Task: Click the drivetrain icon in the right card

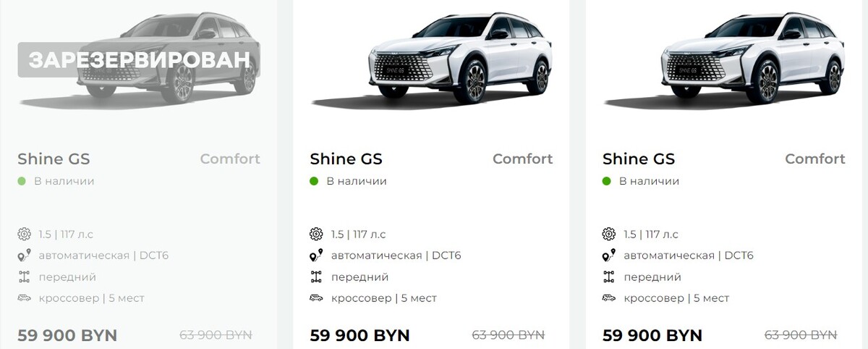Action: click(608, 277)
